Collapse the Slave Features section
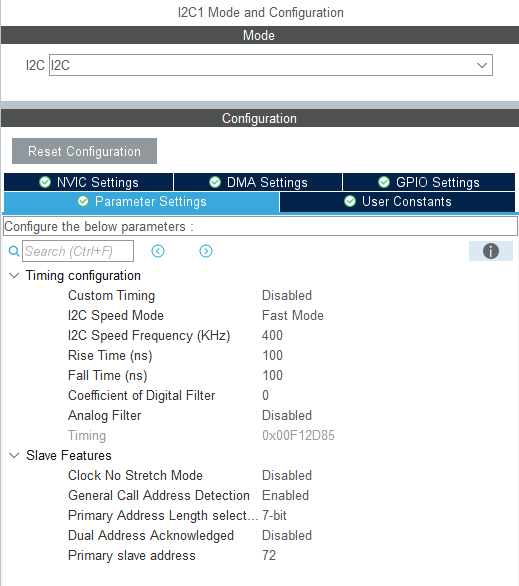This screenshot has height=586, width=519. click(x=14, y=456)
